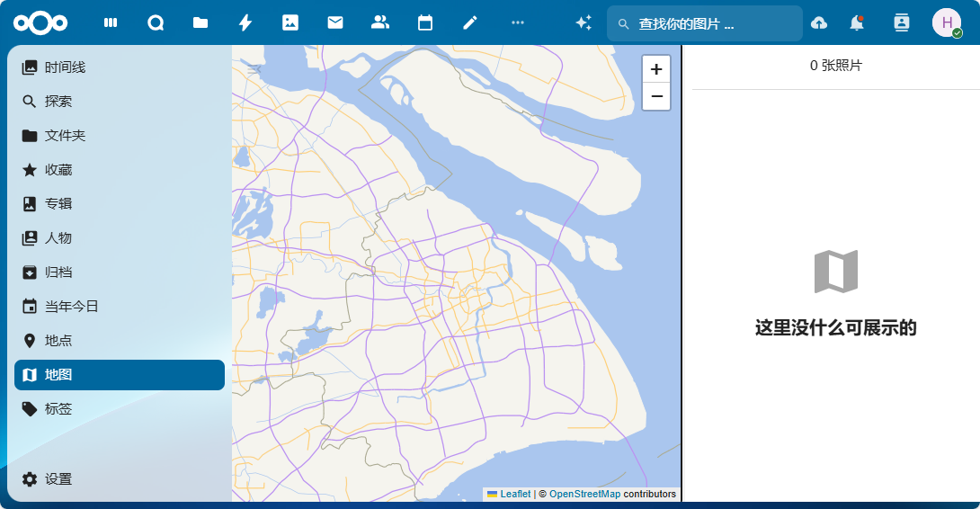Open the Calendar app icon
Screen dimensions: 980x509
coord(425,23)
